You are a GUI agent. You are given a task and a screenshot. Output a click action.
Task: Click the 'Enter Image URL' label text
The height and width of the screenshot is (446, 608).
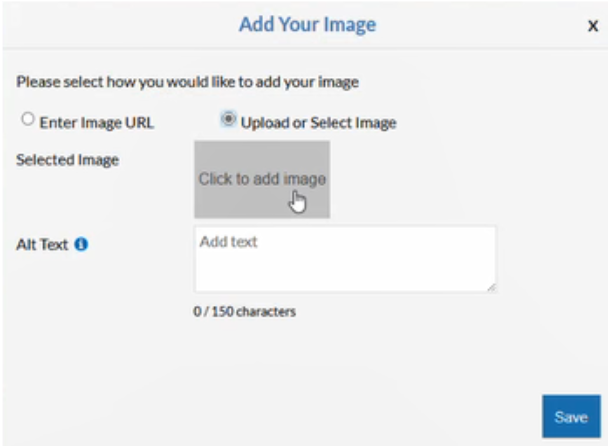[96, 123]
